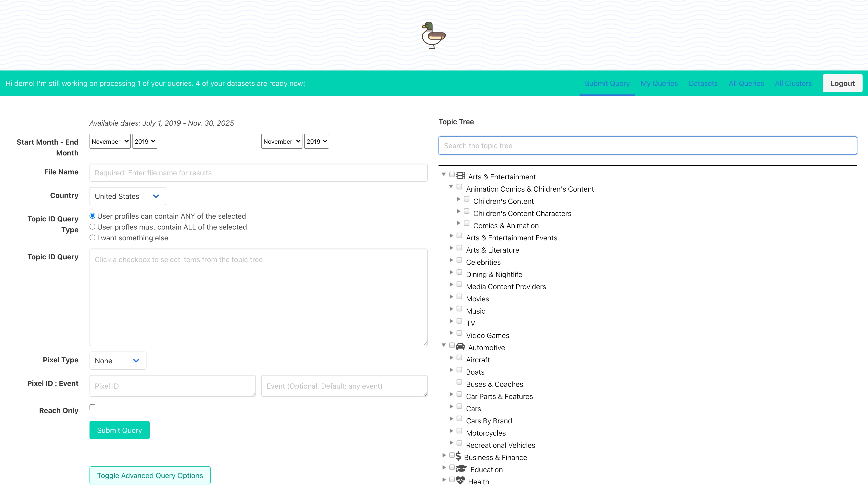This screenshot has width=868, height=488.
Task: Click the topic tree search field
Action: click(x=647, y=145)
